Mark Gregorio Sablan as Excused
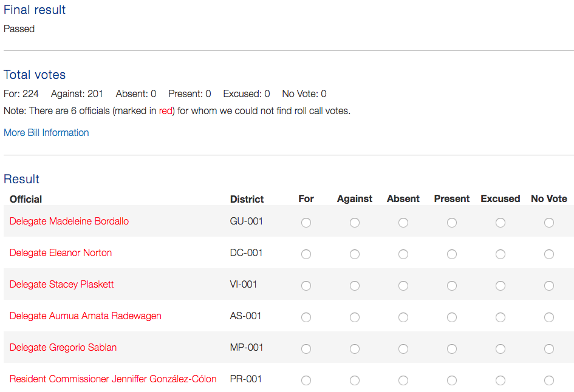This screenshot has width=574, height=392. [501, 349]
